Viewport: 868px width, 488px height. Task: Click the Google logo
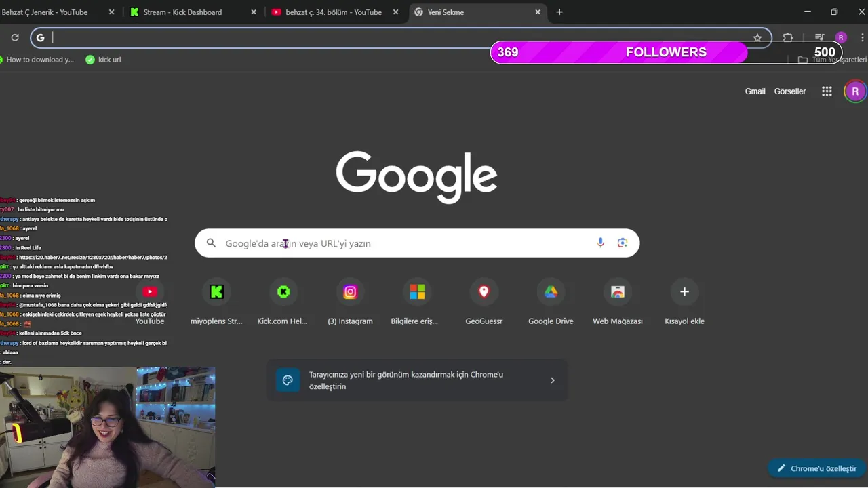click(x=417, y=176)
